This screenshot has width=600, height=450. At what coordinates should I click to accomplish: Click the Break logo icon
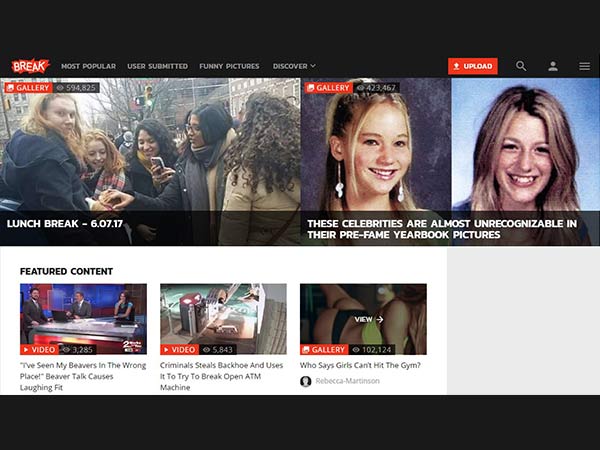(30, 66)
